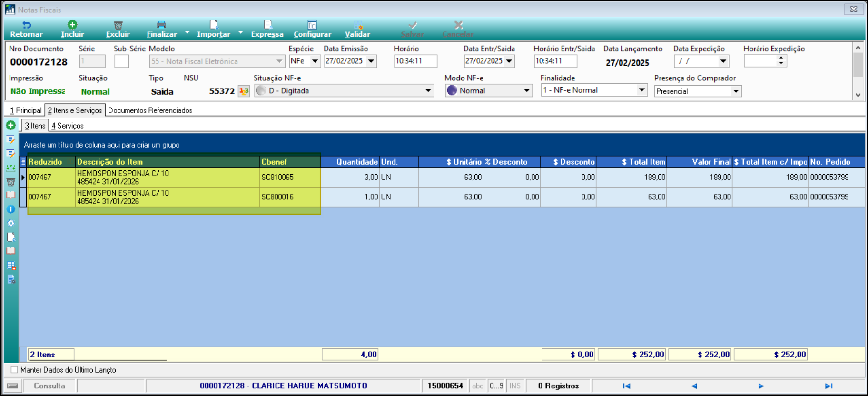Select the row with Cbenef SC810065
The height and width of the screenshot is (396, 868).
coord(442,177)
